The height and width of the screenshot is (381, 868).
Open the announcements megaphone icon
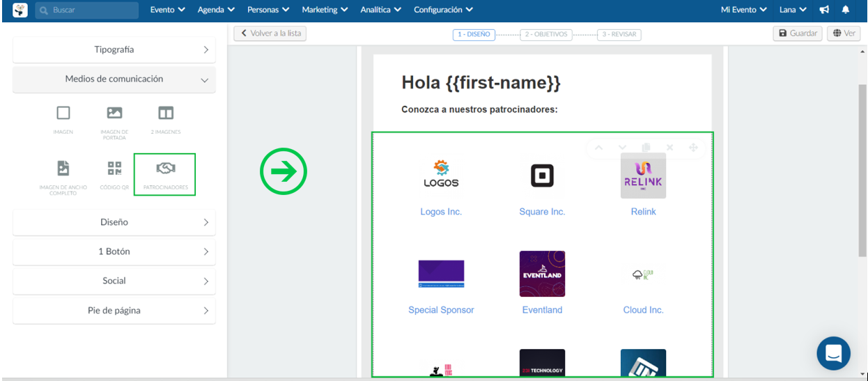click(824, 10)
